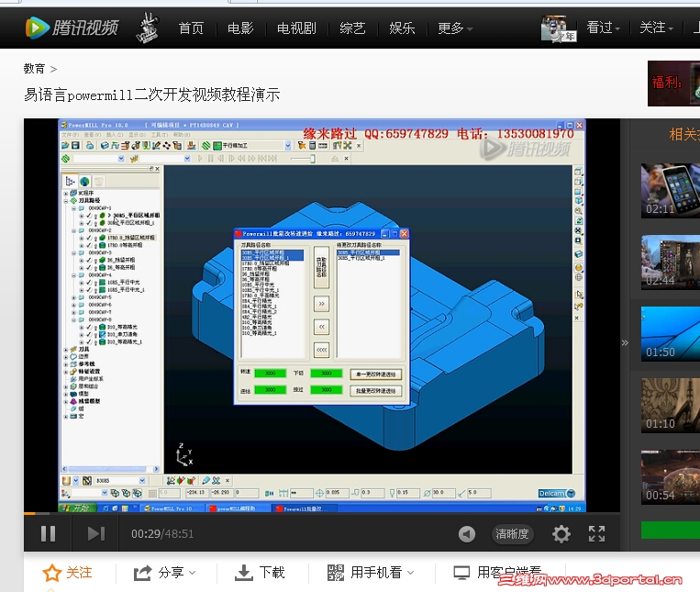Viewport: 700px width, 592px height.
Task: Click the PowerMILL block definition icon
Action: [105, 146]
